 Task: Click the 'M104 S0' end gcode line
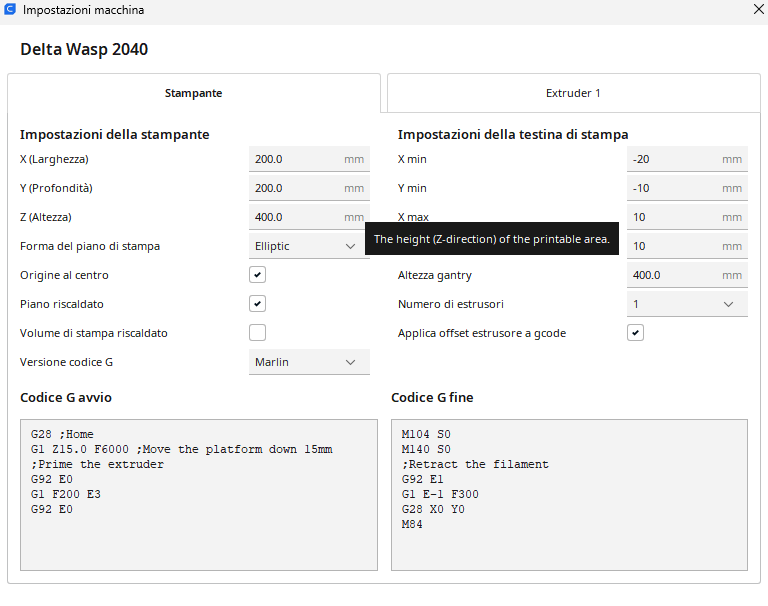(x=426, y=434)
